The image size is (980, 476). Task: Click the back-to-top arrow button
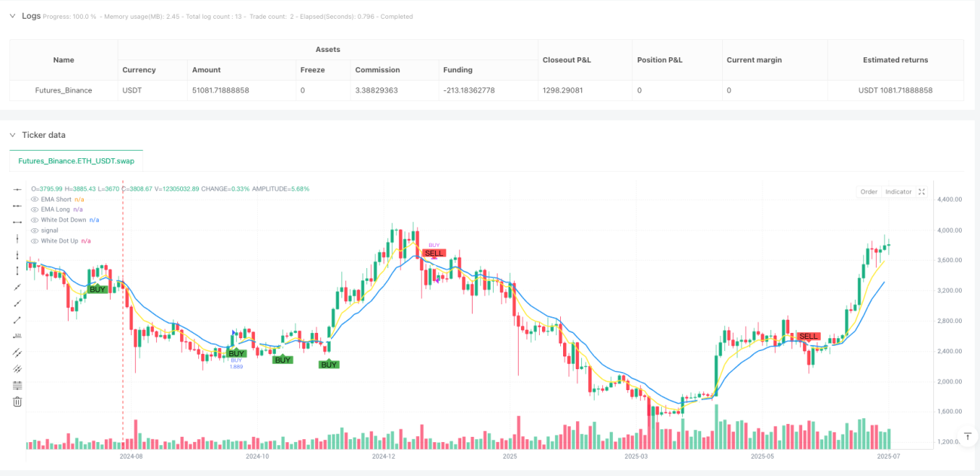(x=969, y=436)
